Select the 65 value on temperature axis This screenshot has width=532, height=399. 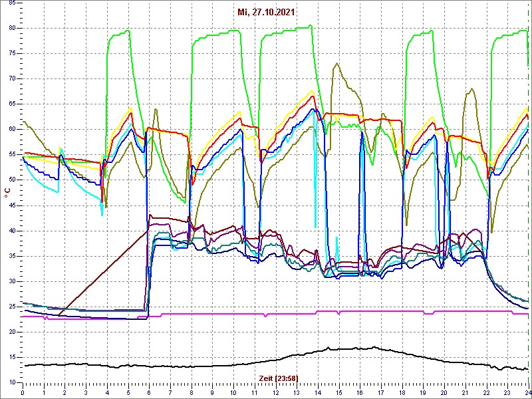point(12,104)
